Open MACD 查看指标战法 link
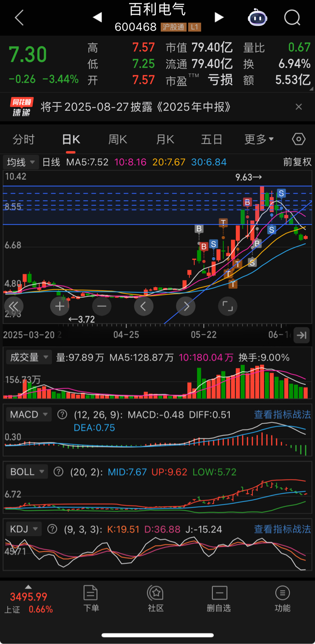The width and height of the screenshot is (315, 644). coord(282,414)
